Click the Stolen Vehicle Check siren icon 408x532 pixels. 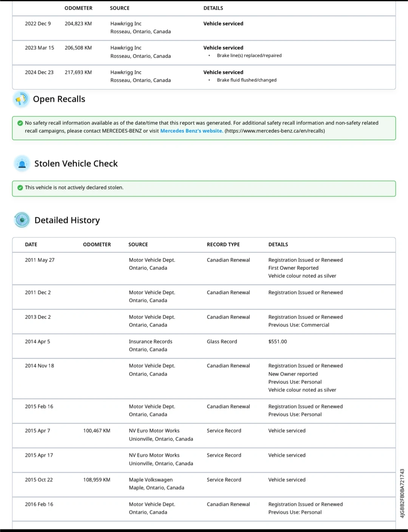[22, 164]
